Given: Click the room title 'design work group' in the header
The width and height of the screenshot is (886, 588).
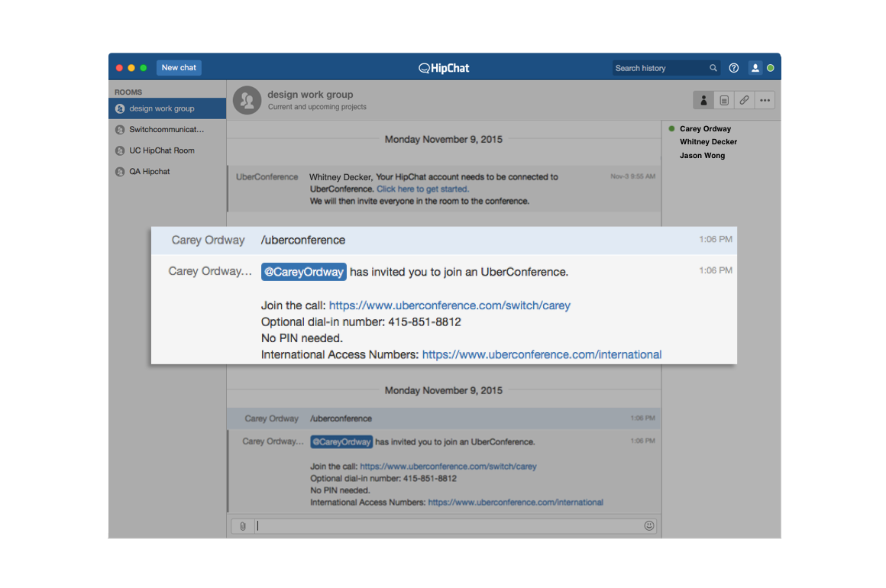Looking at the screenshot, I should pyautogui.click(x=310, y=95).
